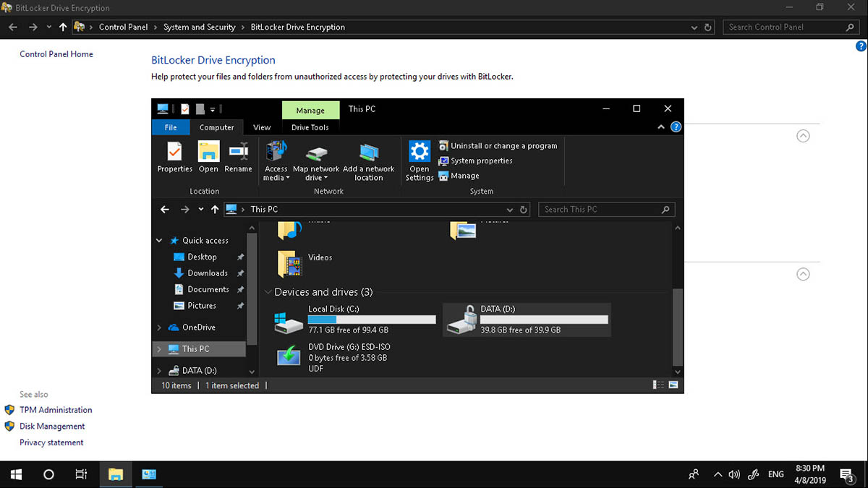The height and width of the screenshot is (488, 868).
Task: Click the blue help icon in BitLocker window
Action: (x=861, y=46)
